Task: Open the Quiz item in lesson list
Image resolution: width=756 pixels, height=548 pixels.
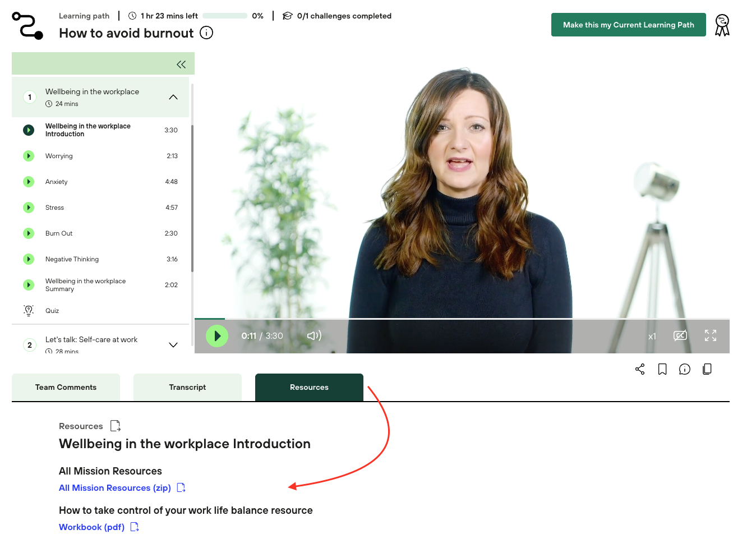Action: (x=52, y=311)
